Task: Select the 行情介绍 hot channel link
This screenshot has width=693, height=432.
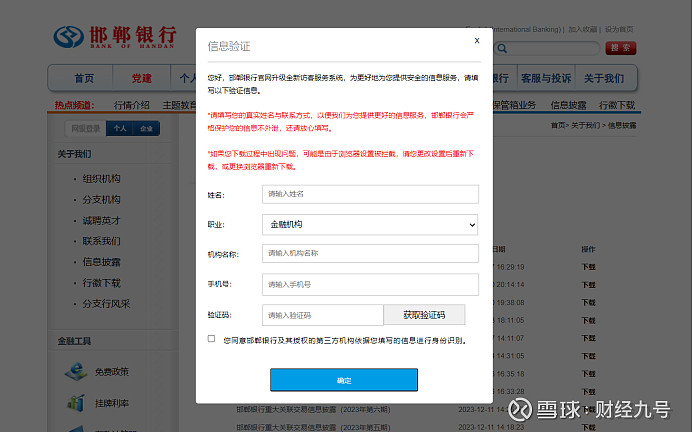Action: tap(132, 105)
